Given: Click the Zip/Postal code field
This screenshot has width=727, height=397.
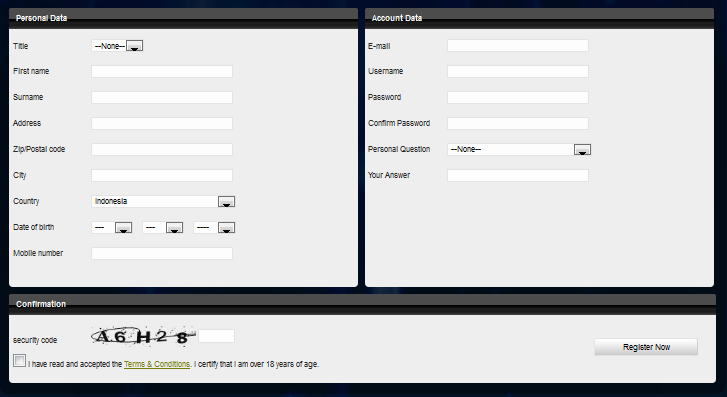Looking at the screenshot, I should click(162, 149).
